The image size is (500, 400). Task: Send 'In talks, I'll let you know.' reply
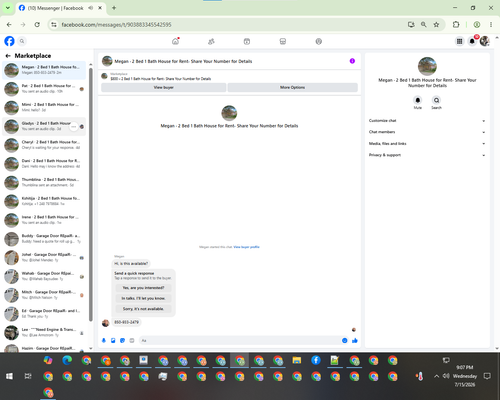pos(143,298)
